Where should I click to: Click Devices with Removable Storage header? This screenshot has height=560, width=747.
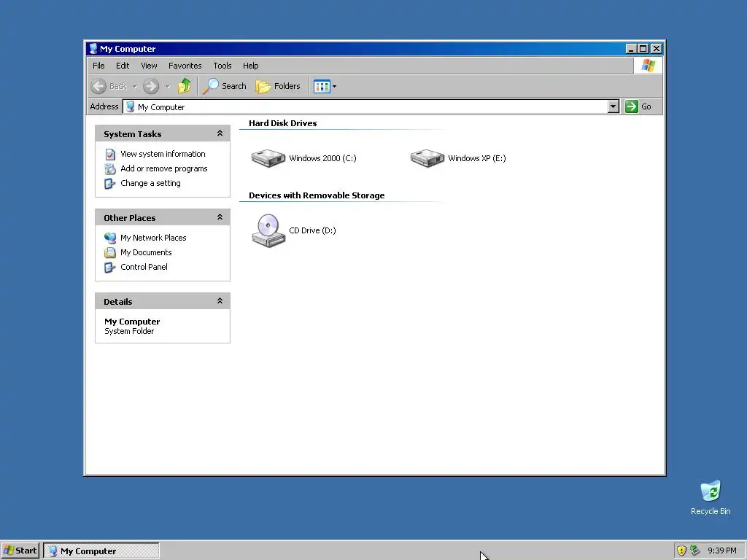pyautogui.click(x=317, y=195)
